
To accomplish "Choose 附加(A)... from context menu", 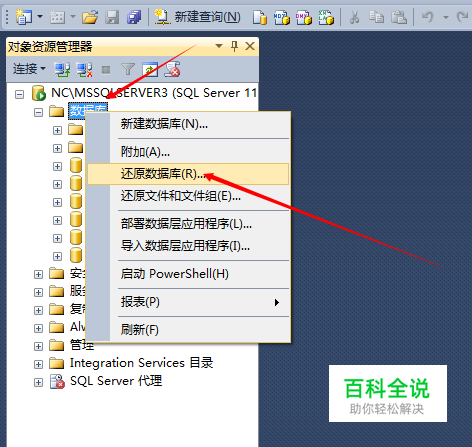I will coord(188,152).
